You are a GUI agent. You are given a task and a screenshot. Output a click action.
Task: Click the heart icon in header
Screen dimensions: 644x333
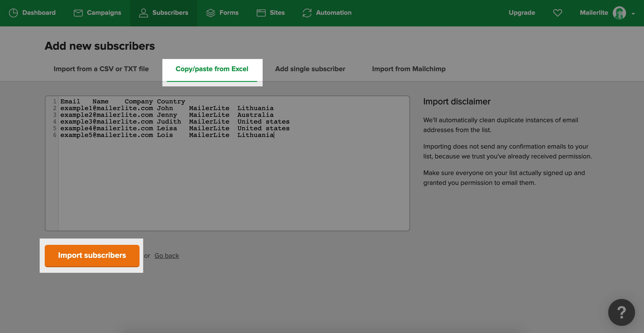(x=557, y=13)
